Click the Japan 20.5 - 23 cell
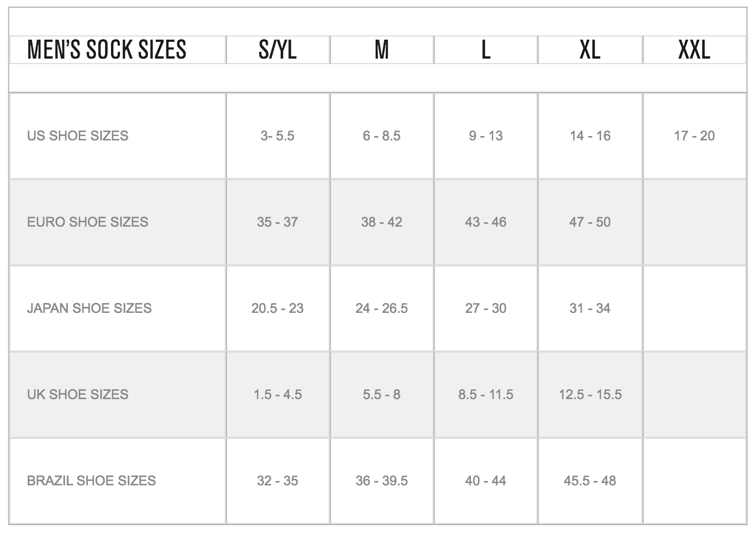This screenshot has width=756, height=534. (x=277, y=308)
